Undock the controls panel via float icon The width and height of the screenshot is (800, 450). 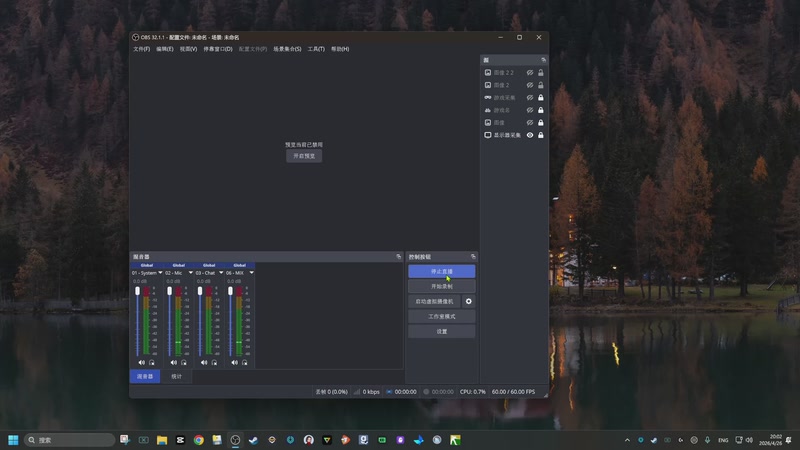[x=473, y=257]
